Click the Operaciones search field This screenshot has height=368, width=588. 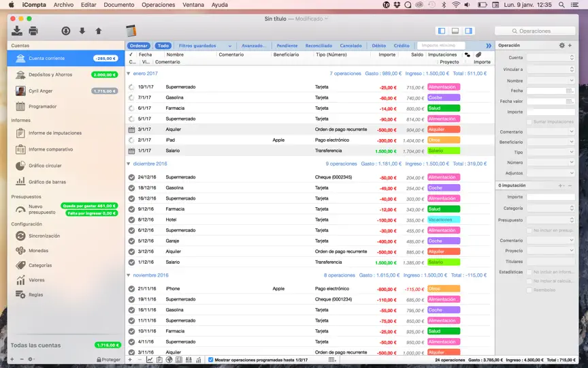(535, 31)
